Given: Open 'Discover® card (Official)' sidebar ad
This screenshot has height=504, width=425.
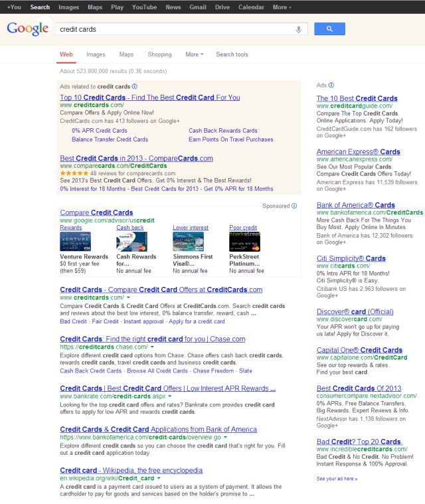Looking at the screenshot, I should pos(355,312).
